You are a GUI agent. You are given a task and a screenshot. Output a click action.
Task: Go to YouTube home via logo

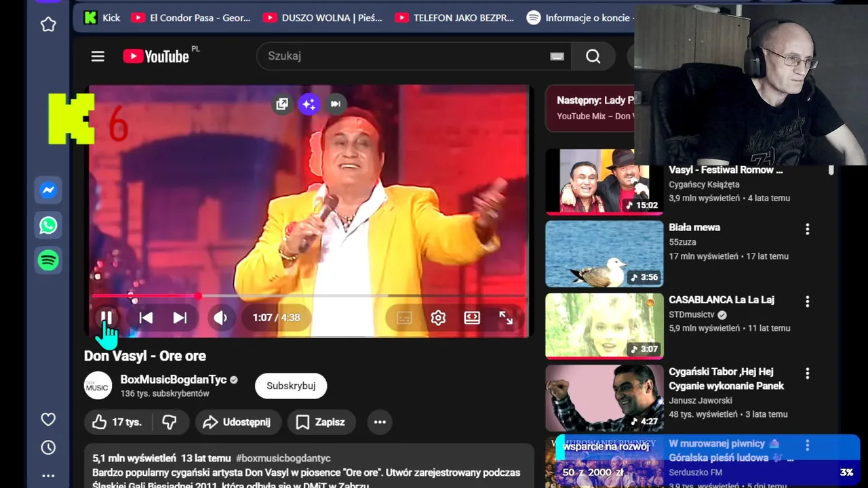point(157,56)
